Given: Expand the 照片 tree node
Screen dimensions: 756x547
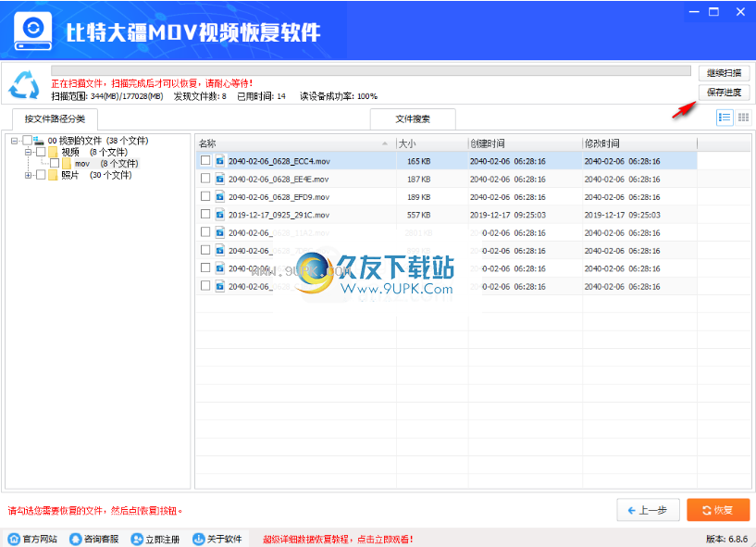Looking at the screenshot, I should coord(28,175).
